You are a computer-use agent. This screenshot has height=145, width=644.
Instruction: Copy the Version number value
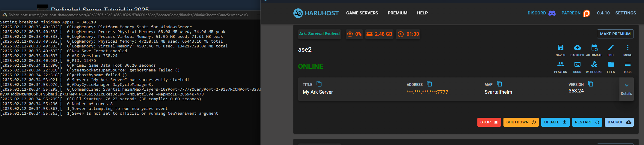(591, 84)
